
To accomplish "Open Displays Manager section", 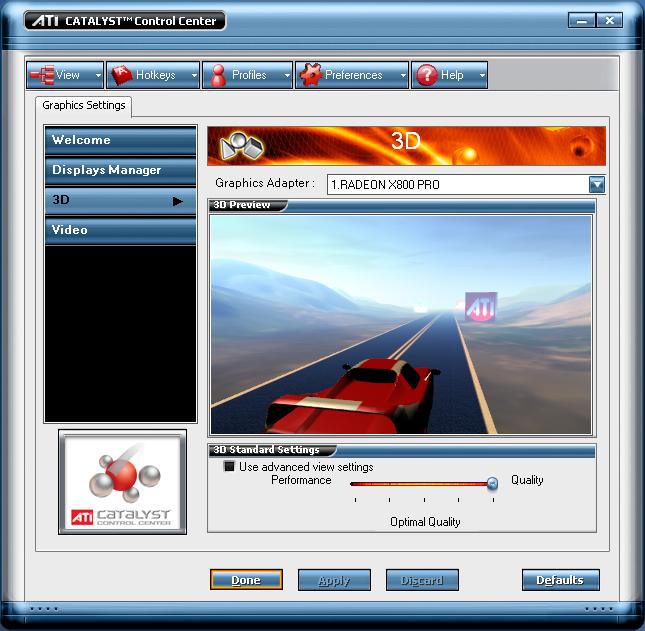I will [120, 170].
